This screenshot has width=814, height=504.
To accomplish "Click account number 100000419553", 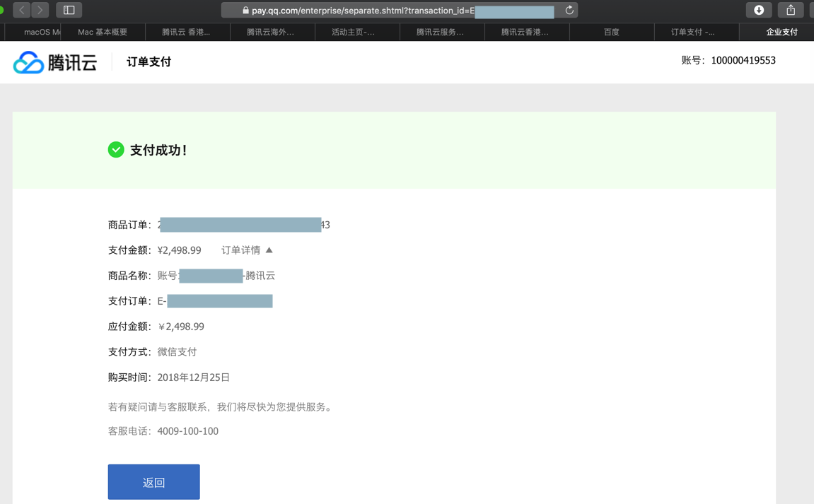I will (743, 60).
